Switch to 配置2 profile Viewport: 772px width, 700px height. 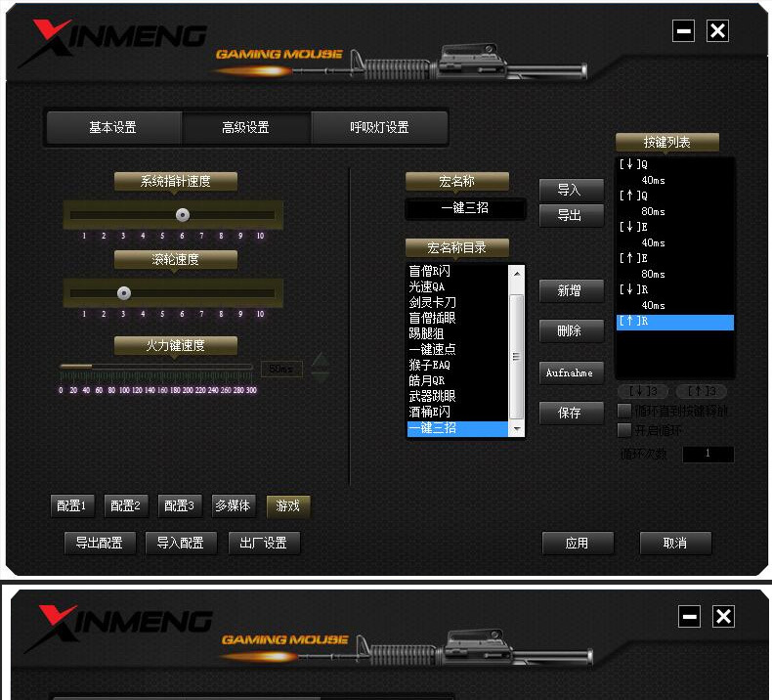point(125,505)
